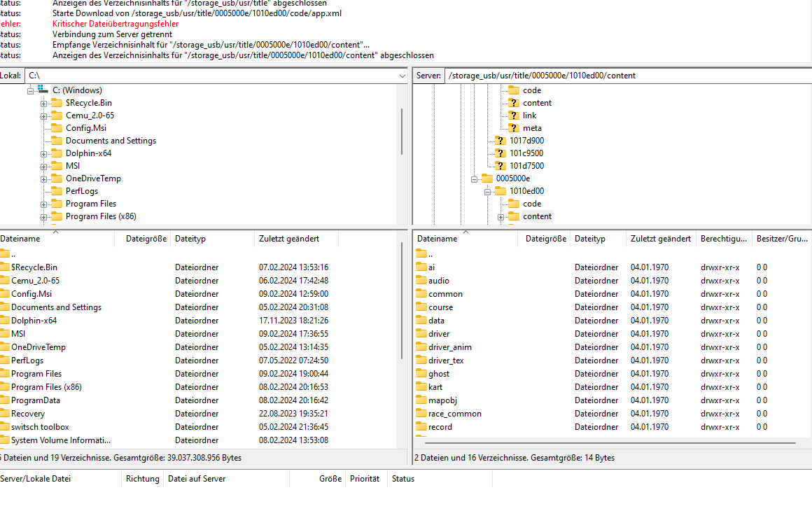Sort server files by Berechtigu... column

coord(724,239)
